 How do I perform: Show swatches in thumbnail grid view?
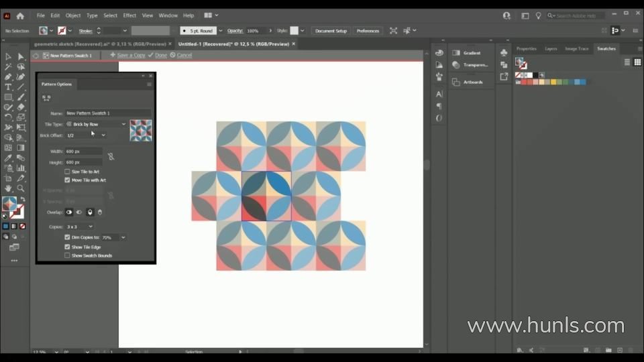[637, 62]
